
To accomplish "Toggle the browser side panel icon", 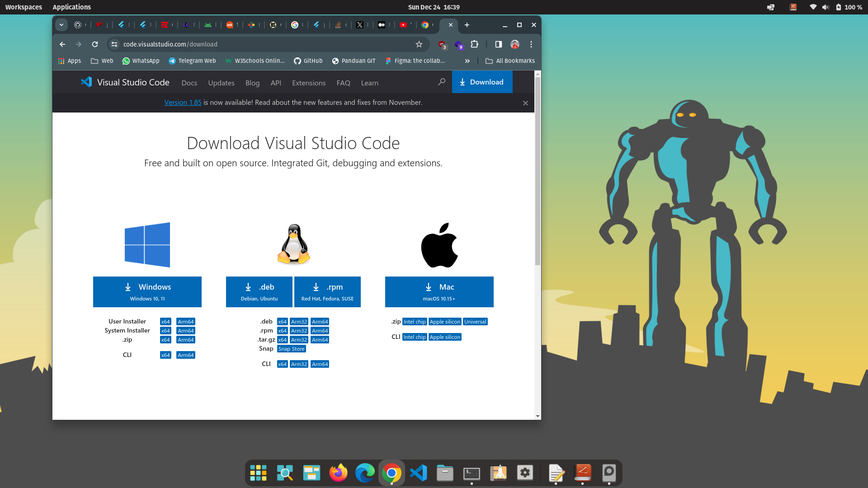I will pyautogui.click(x=499, y=44).
